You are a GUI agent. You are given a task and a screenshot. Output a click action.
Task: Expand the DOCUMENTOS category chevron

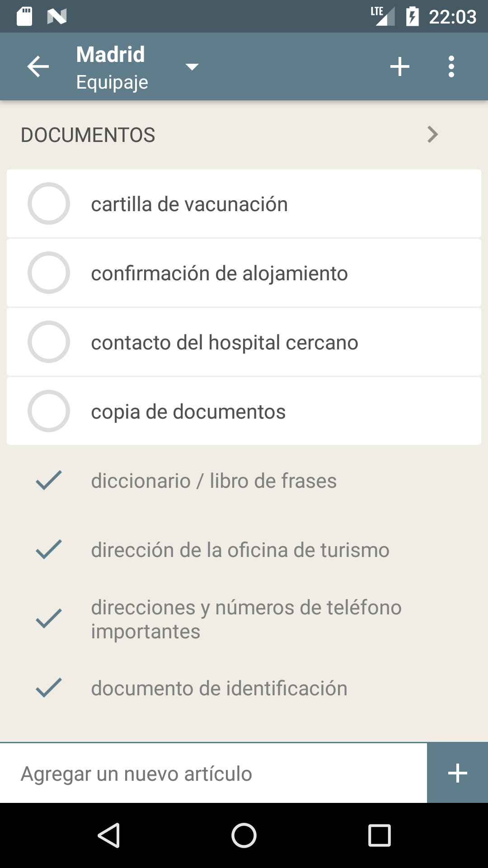[432, 135]
